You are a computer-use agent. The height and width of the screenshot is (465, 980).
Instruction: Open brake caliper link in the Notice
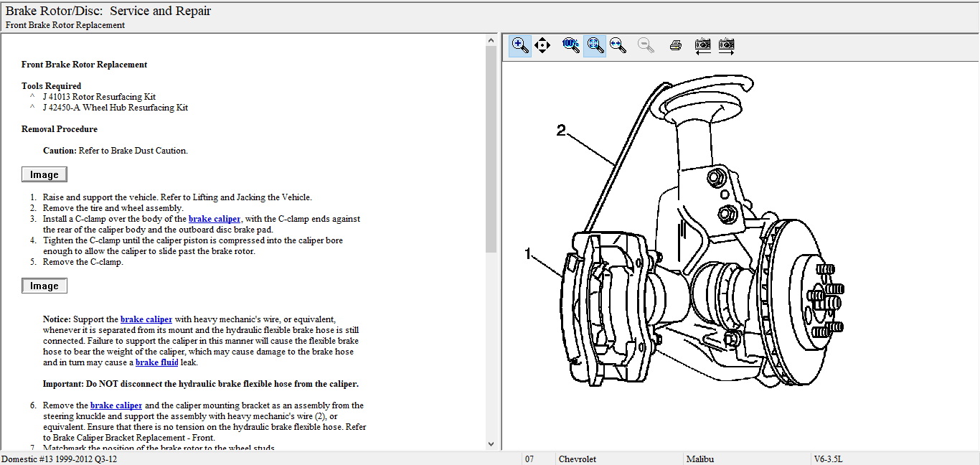pos(146,319)
